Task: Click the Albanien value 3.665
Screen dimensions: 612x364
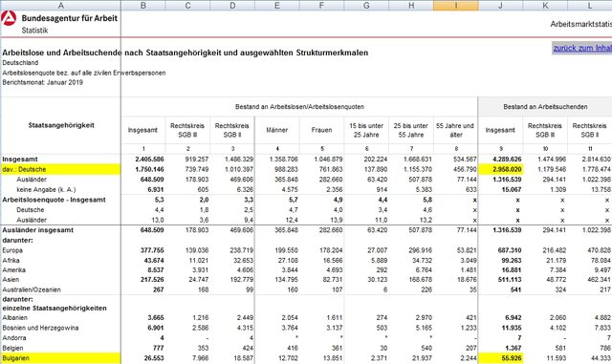Action: coord(156,318)
